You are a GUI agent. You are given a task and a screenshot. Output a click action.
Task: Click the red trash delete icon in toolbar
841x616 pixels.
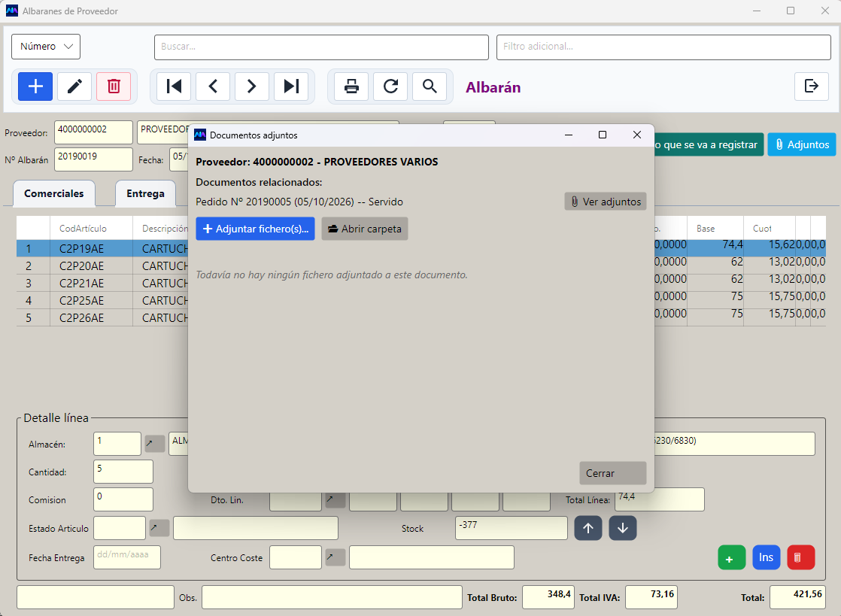click(114, 86)
